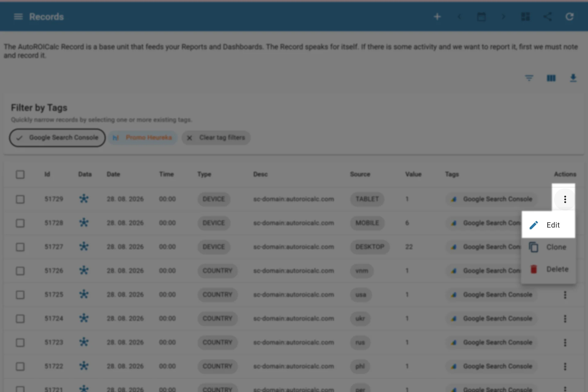This screenshot has width=588, height=392.
Task: Click Google Search Console tag on record 51729
Action: click(492, 199)
